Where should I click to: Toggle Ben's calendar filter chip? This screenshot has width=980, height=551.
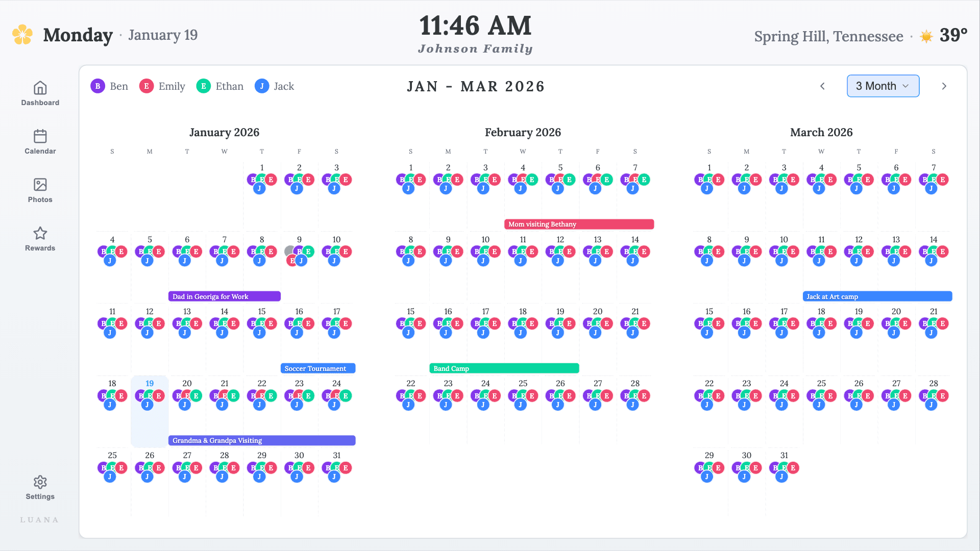(x=109, y=86)
